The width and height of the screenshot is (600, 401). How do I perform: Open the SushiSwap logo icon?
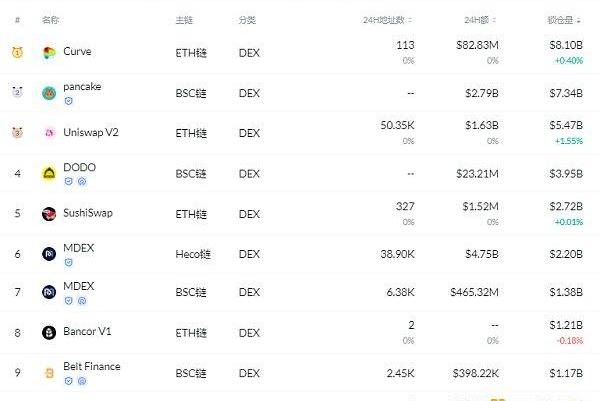[x=49, y=214]
